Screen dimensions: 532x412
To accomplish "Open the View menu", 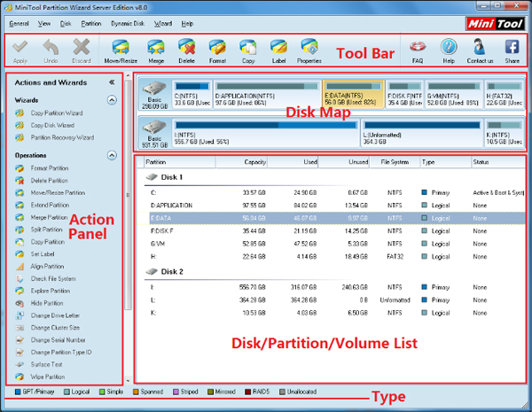I will click(x=44, y=24).
